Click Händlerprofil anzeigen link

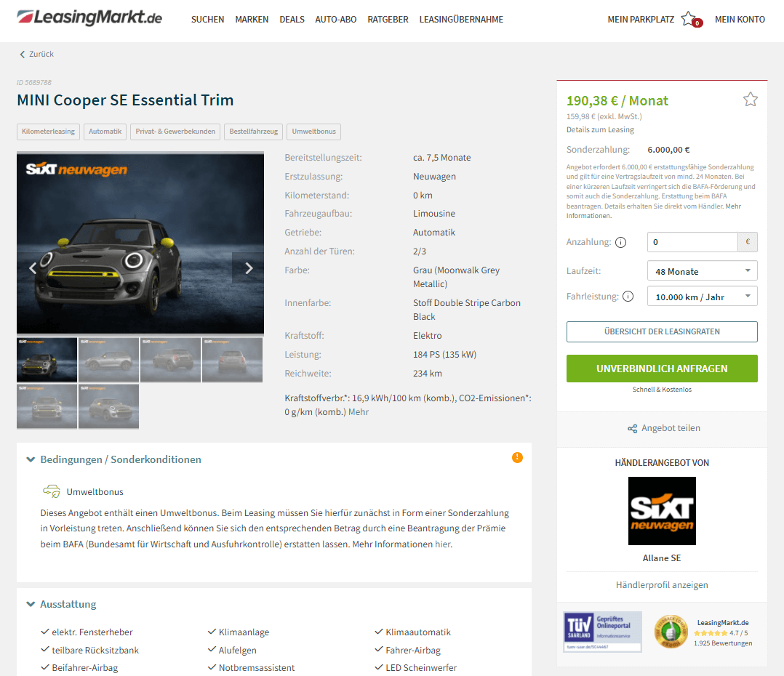tap(662, 584)
